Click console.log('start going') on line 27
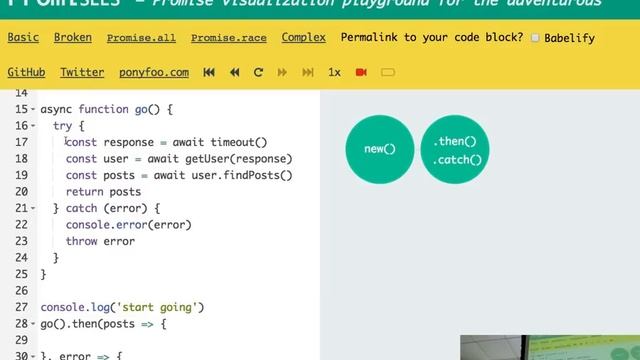 point(122,307)
